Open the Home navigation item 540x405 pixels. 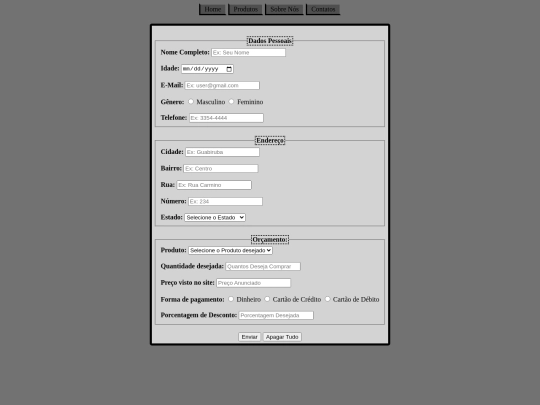[212, 9]
